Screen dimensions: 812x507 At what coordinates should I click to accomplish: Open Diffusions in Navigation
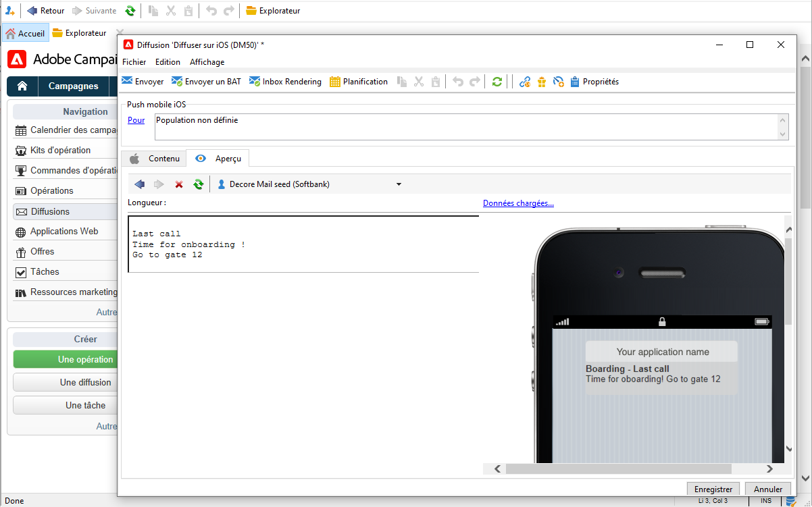point(66,211)
